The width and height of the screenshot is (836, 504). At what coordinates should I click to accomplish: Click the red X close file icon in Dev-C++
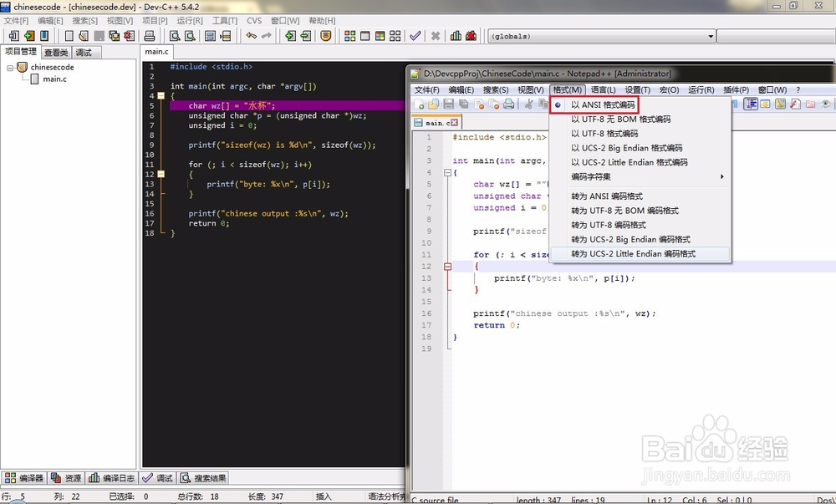(129, 36)
